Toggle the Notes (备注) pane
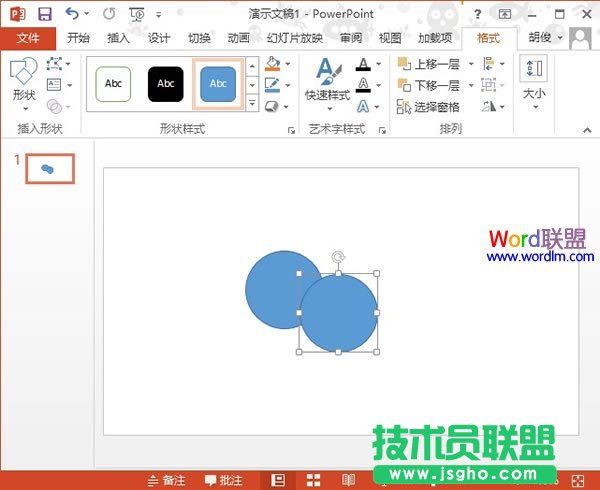Screen dimensions: 600x490 166,480
